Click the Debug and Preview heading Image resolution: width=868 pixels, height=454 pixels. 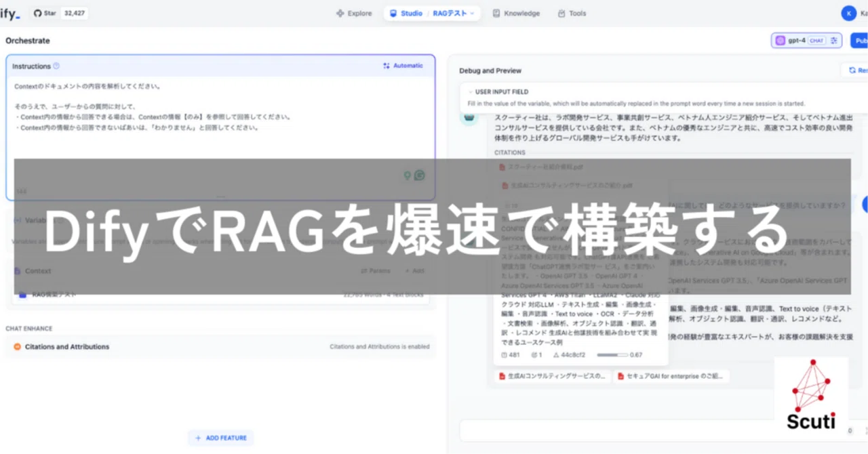[x=490, y=70]
